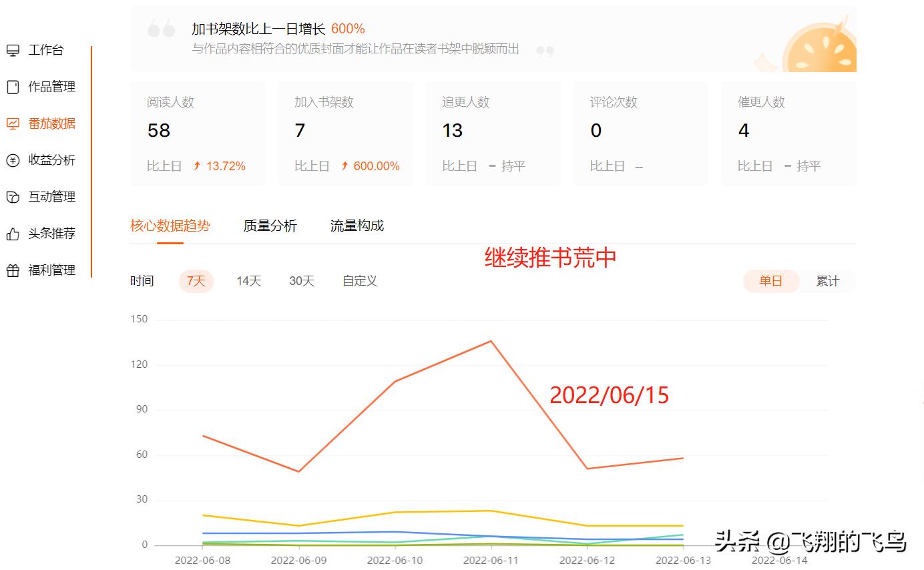The image size is (924, 570).
Task: Click the 阅读人数 stat card
Action: [x=198, y=133]
